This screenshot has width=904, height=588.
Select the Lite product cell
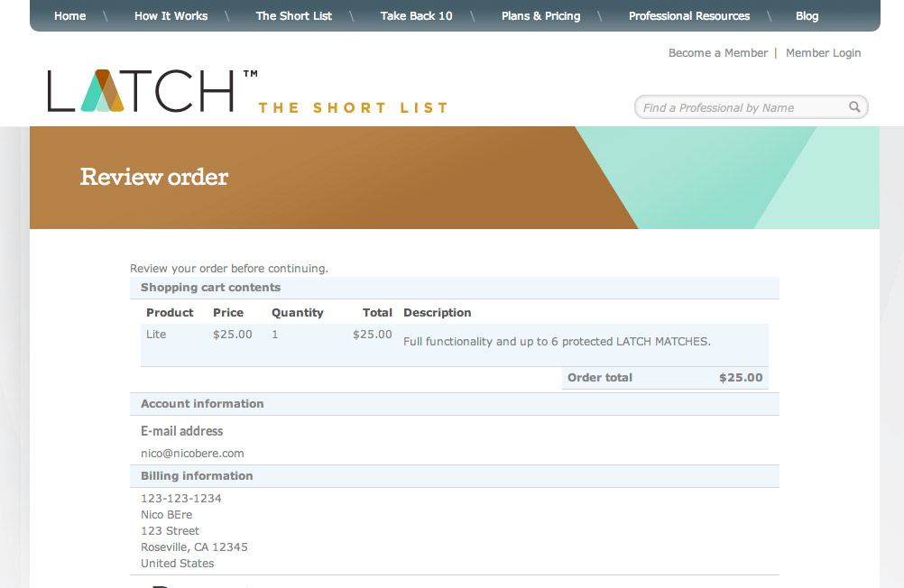pyautogui.click(x=156, y=335)
